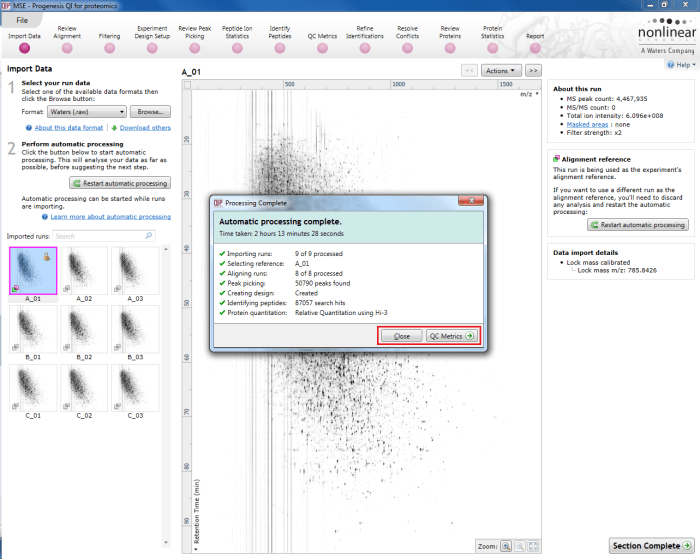Image resolution: width=700 pixels, height=559 pixels.
Task: Click the Section Complete button
Action: coord(651,546)
